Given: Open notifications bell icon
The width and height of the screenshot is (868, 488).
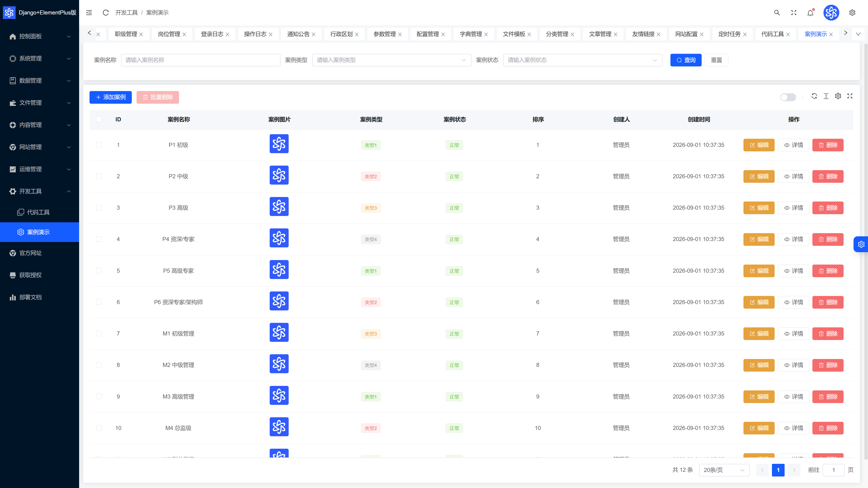Looking at the screenshot, I should tap(810, 12).
